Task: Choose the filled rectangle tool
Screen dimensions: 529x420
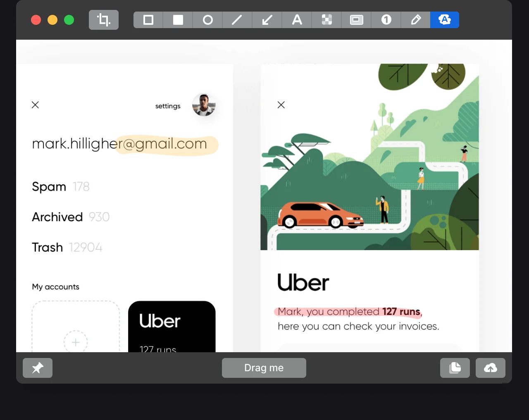Action: (178, 20)
